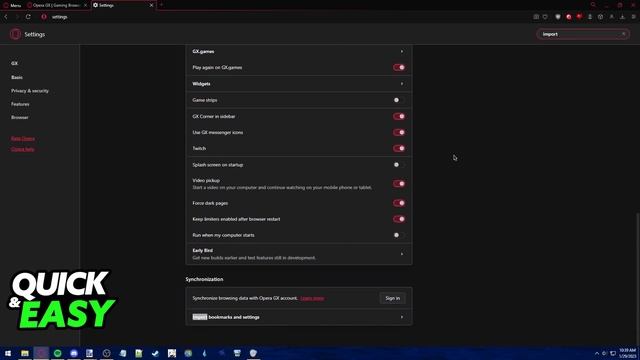Click the search icon in the title bar
The image size is (640, 360).
(593, 5)
